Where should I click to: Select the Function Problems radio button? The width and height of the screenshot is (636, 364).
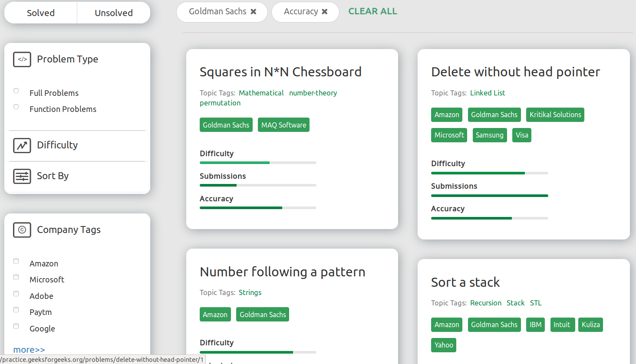[16, 107]
